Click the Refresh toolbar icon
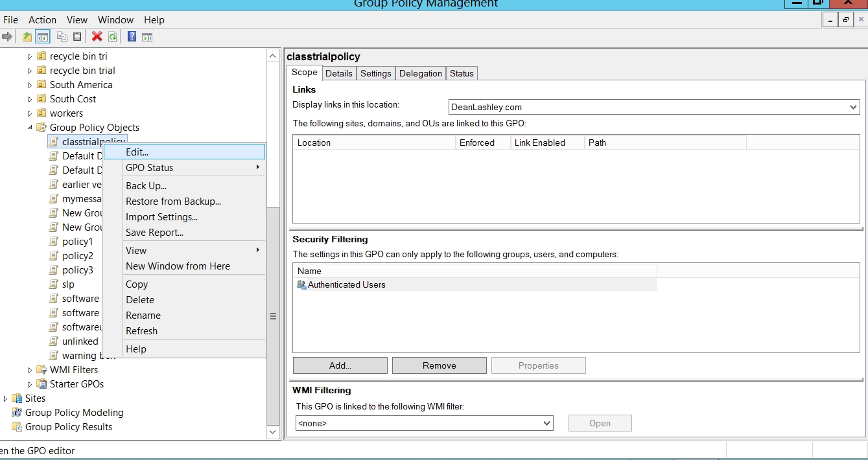 pos(113,37)
